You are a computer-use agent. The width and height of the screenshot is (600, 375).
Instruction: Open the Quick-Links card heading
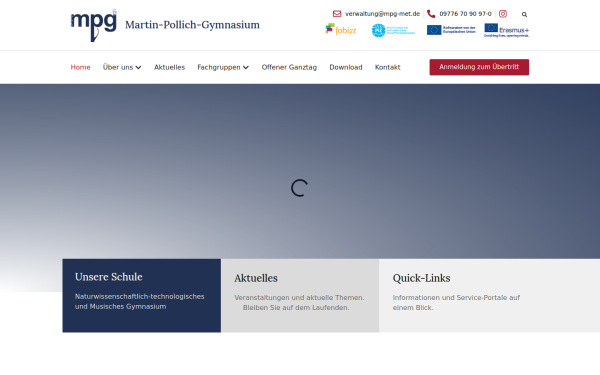(x=421, y=278)
